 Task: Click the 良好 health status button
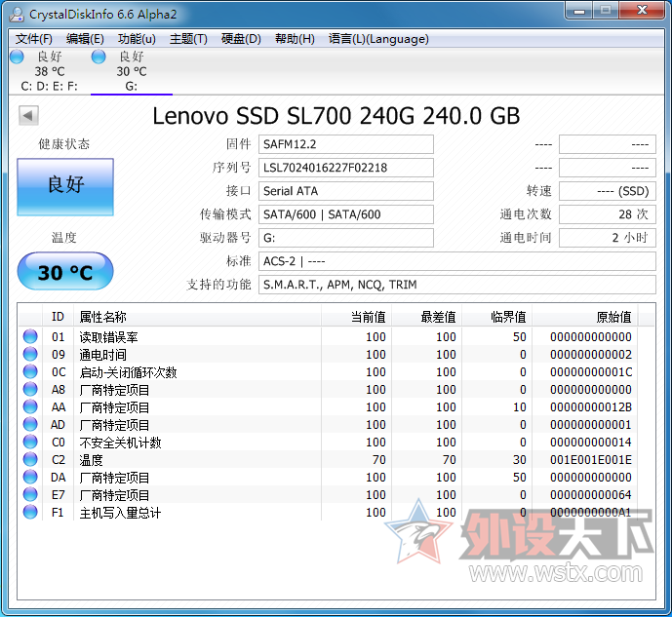(x=65, y=187)
